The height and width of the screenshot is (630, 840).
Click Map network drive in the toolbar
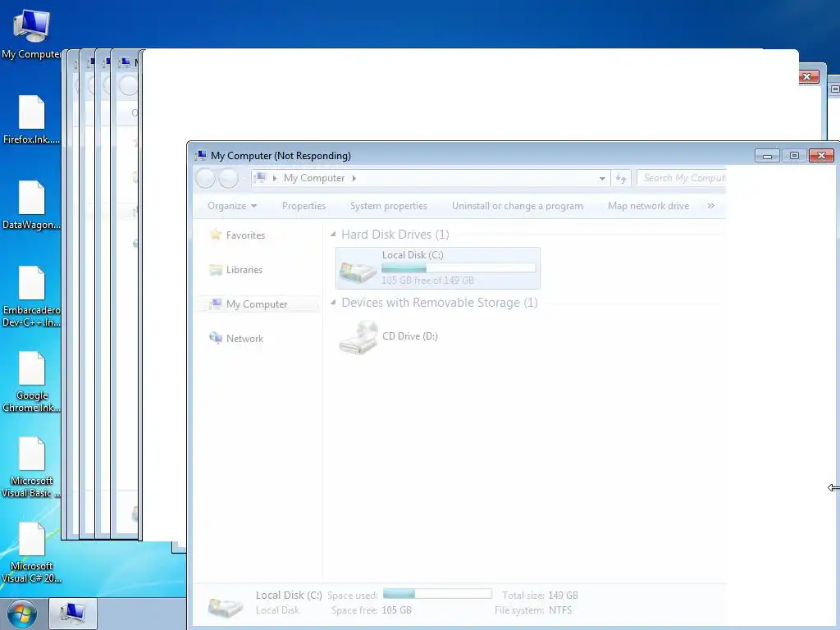click(648, 206)
